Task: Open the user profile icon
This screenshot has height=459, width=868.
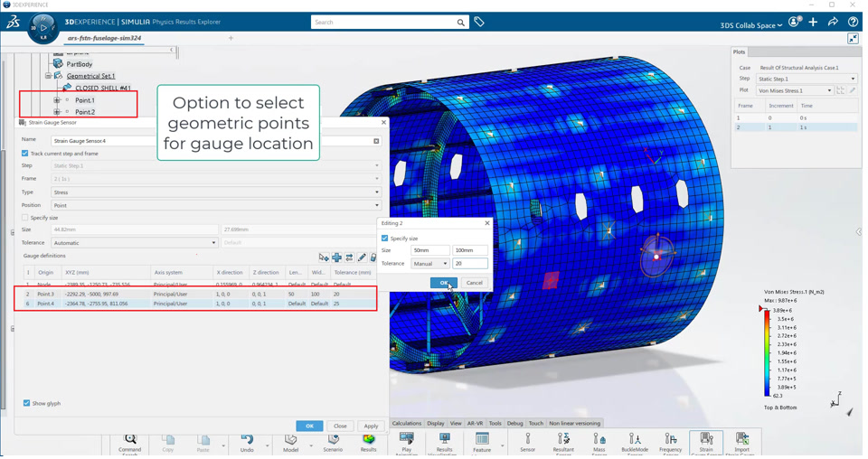Action: point(795,22)
